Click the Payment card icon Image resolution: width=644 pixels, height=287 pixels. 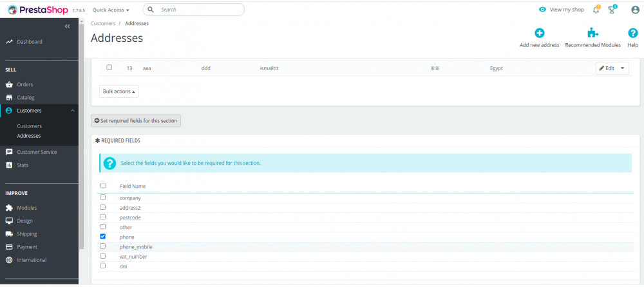pos(9,247)
